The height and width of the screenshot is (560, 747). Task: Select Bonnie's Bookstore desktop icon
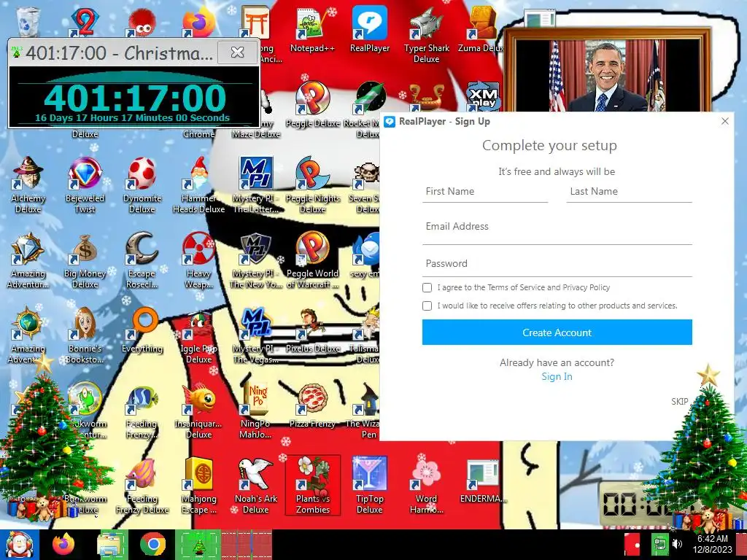point(85,335)
